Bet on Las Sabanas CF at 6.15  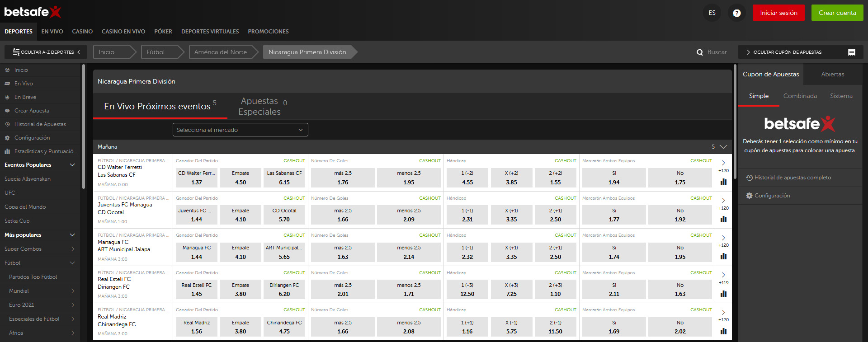[284, 178]
